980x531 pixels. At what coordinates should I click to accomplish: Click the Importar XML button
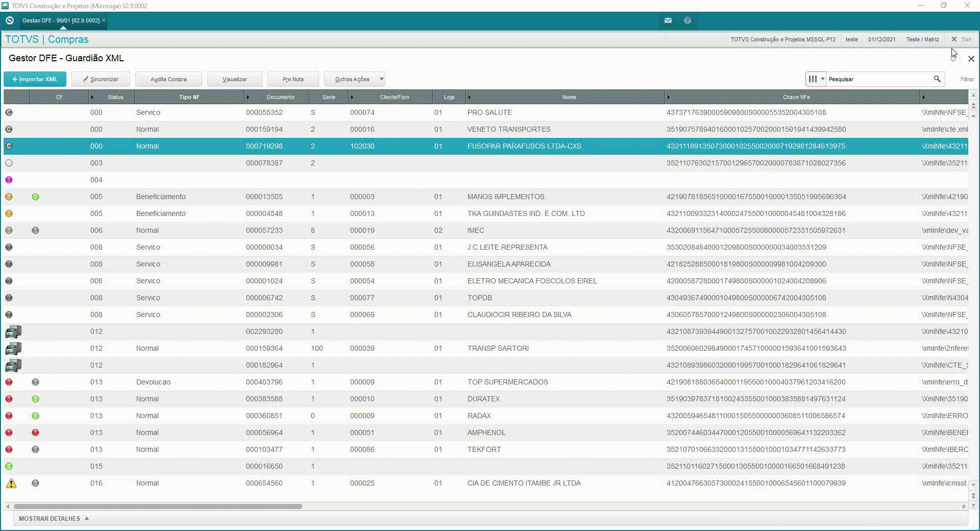pos(35,79)
